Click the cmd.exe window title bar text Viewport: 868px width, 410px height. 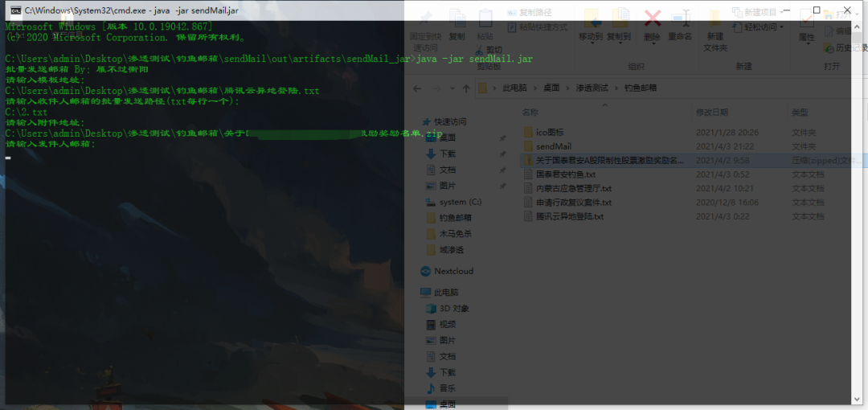click(x=132, y=10)
